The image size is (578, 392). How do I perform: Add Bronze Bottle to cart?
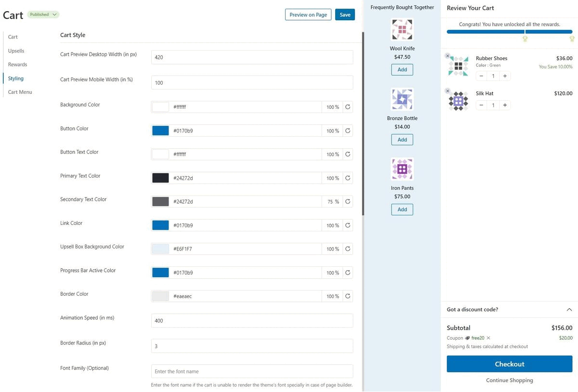click(x=402, y=140)
